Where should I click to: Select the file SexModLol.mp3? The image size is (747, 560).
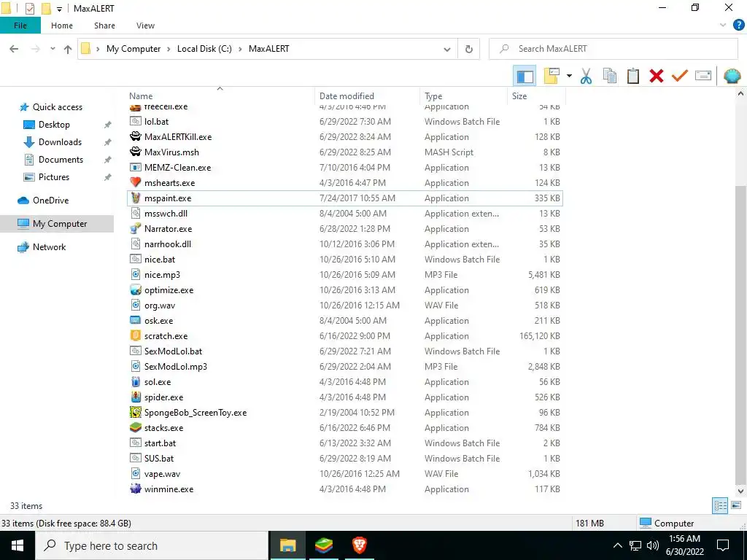[176, 366]
